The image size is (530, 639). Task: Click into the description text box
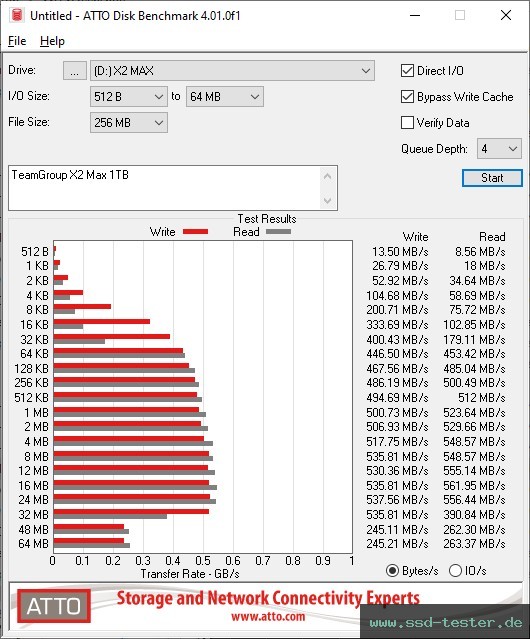165,188
